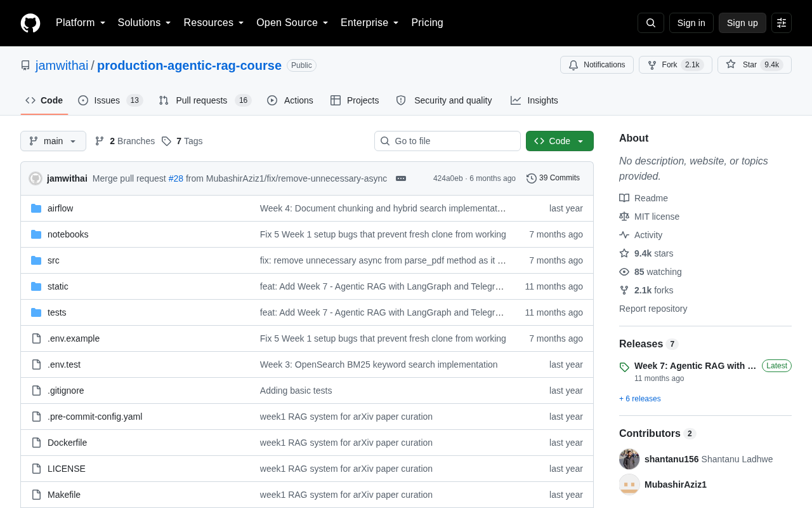
Task: Expand the main branch dropdown
Action: click(x=53, y=141)
